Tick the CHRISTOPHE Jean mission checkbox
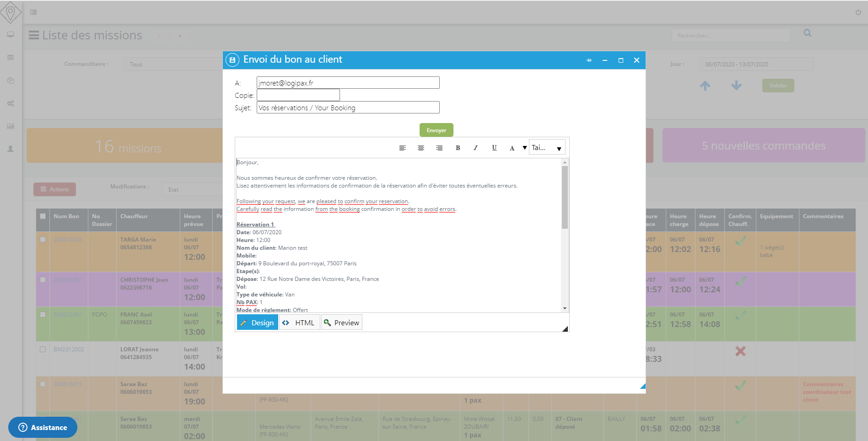Viewport: 868px width, 441px height. [43, 280]
